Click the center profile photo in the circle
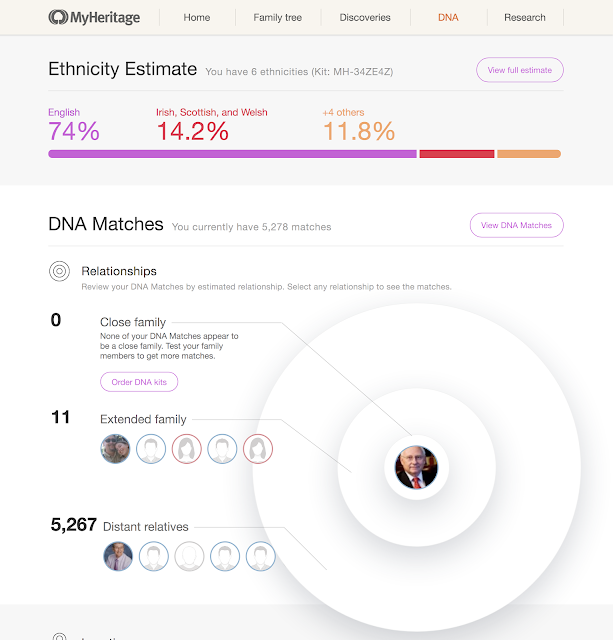Viewport: 613px width, 640px height. pos(416,467)
